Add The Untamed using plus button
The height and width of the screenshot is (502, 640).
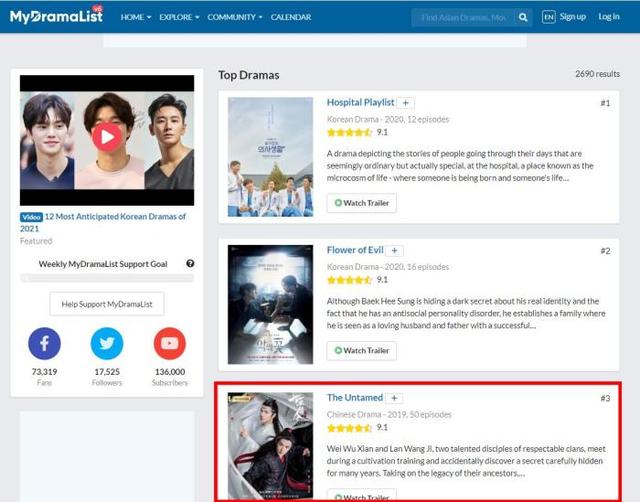394,398
